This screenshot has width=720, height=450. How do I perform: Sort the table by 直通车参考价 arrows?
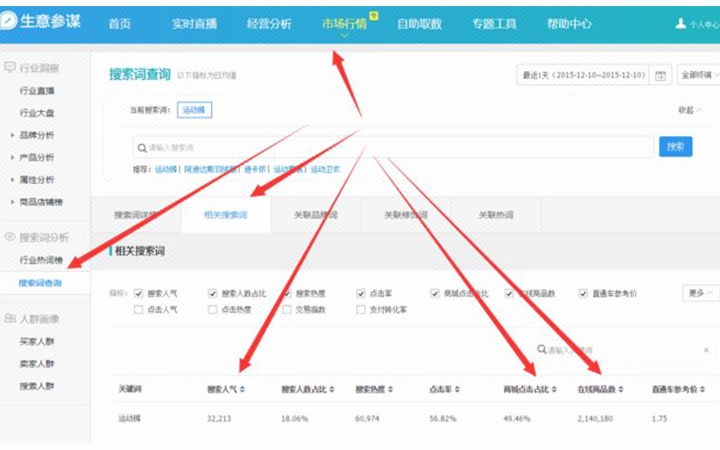[703, 389]
